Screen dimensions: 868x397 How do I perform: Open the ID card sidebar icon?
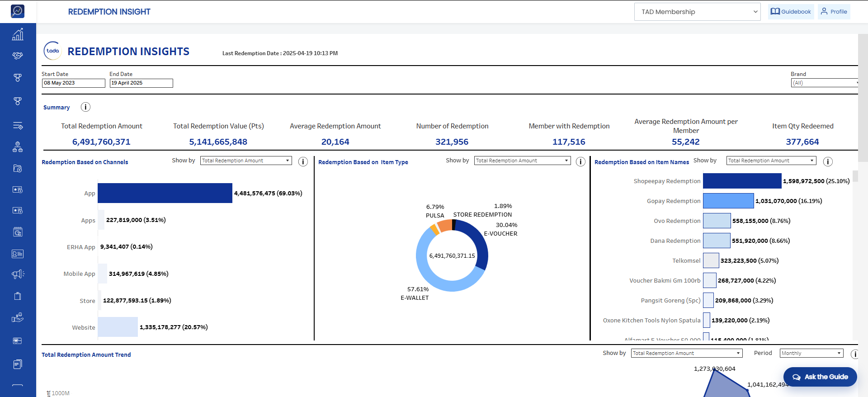pos(18,254)
